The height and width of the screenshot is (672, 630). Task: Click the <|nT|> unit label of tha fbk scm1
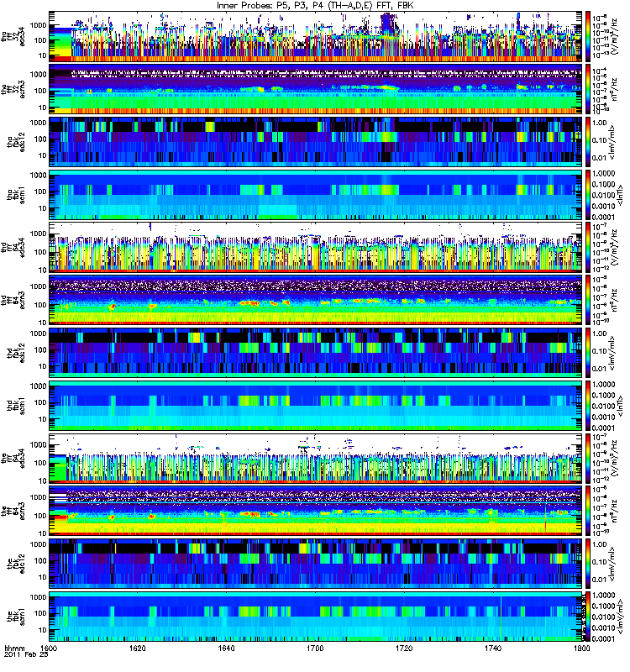click(x=619, y=195)
